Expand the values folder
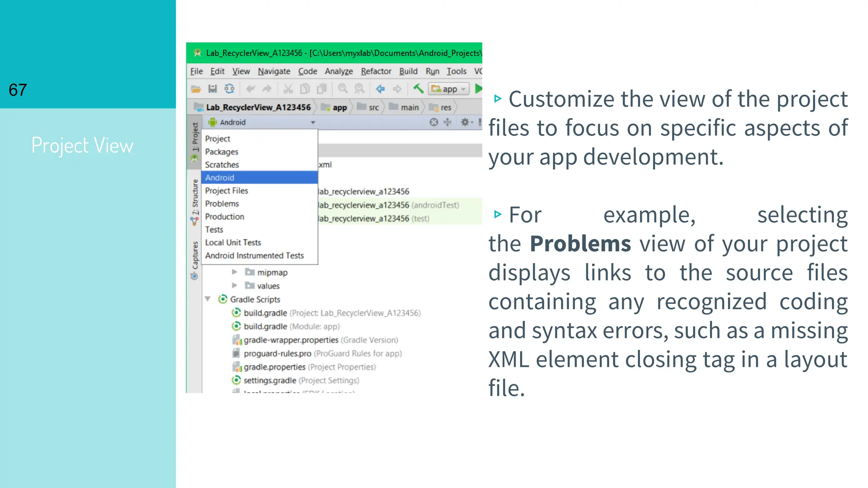This screenshot has height=488, width=868. click(234, 286)
